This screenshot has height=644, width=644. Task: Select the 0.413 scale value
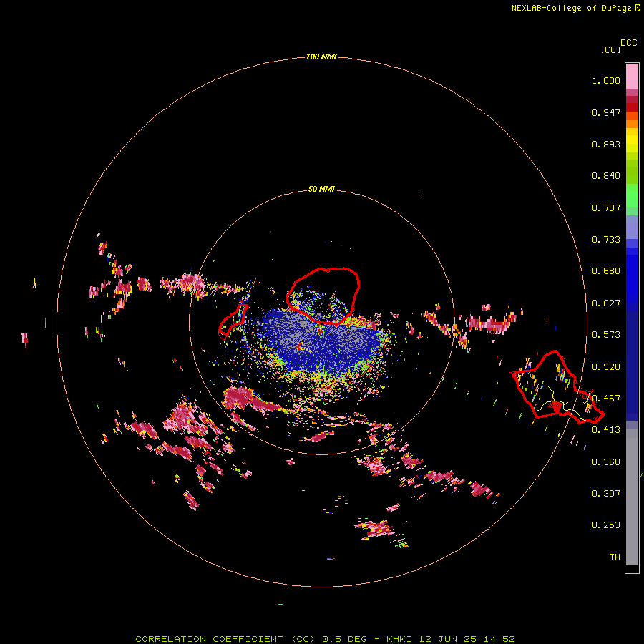point(606,430)
